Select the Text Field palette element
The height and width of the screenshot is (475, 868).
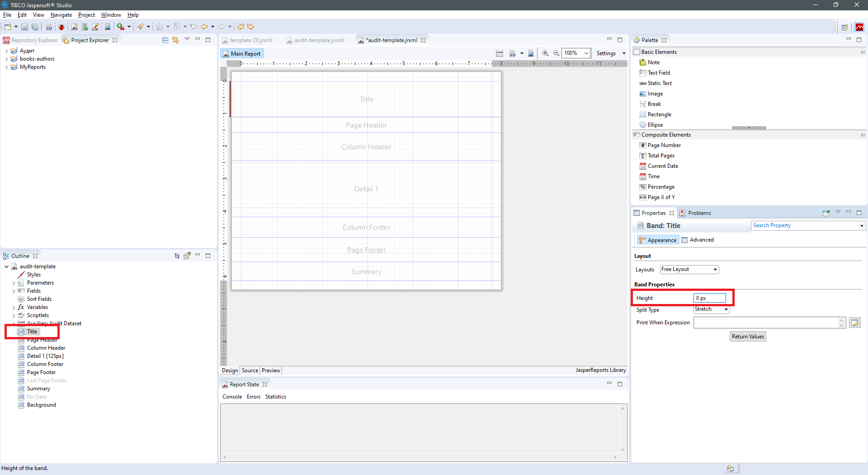click(x=658, y=73)
